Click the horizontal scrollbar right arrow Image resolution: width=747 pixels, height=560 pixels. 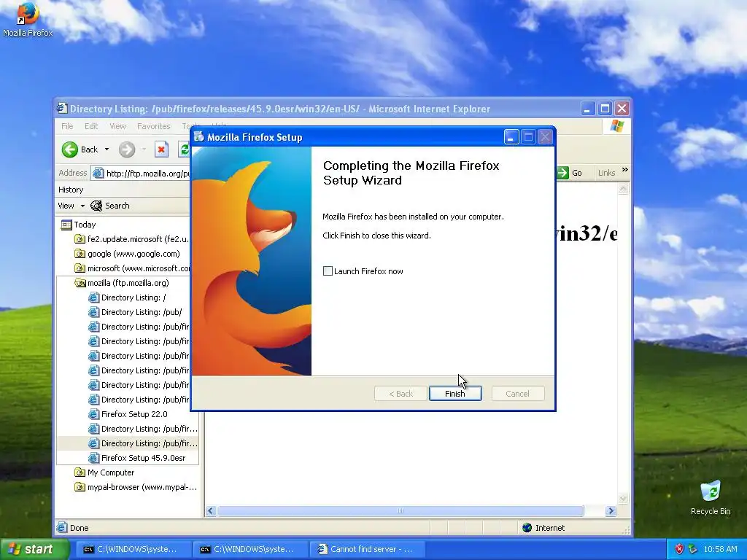(611, 511)
